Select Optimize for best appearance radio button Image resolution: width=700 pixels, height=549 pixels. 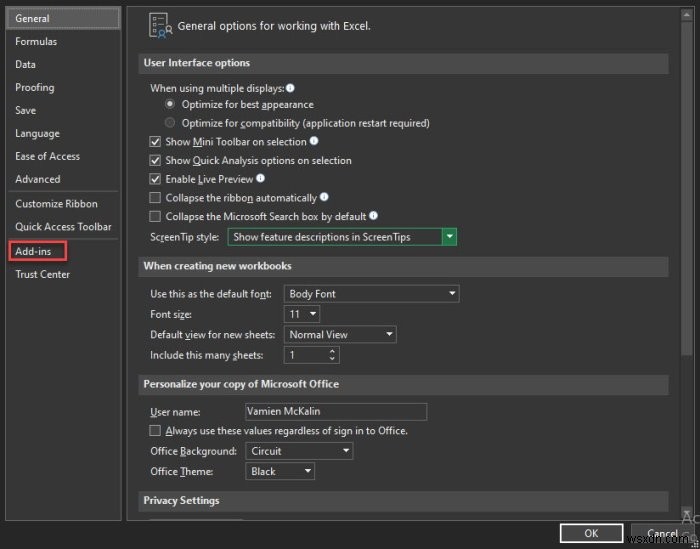[170, 104]
